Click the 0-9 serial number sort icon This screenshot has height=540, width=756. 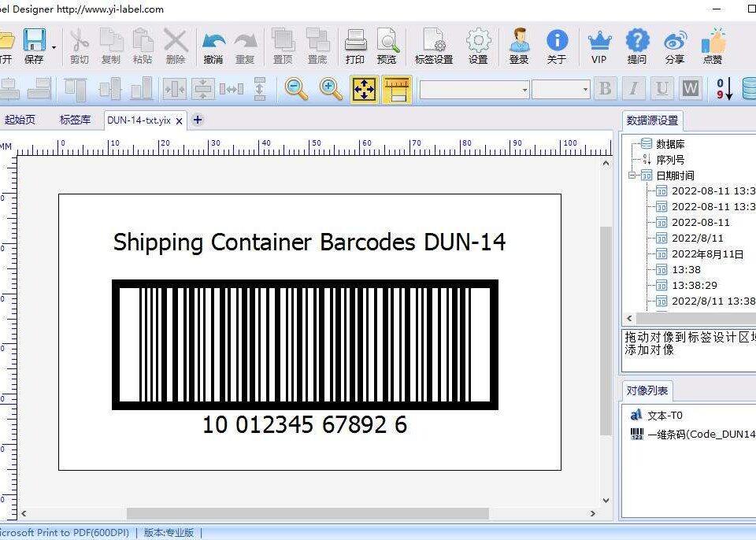coord(724,89)
